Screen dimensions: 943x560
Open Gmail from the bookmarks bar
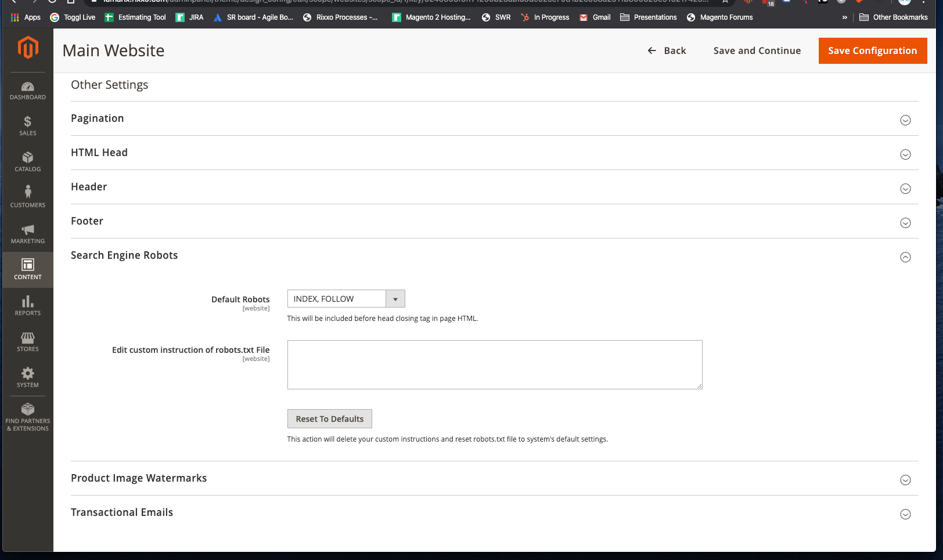click(594, 17)
